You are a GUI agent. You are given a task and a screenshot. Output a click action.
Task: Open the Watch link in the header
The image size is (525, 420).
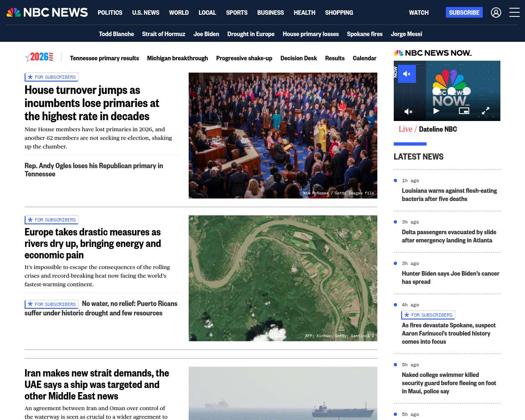point(418,13)
